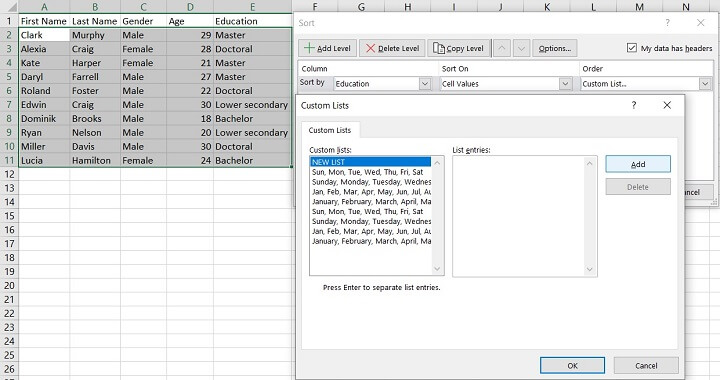The width and height of the screenshot is (720, 380).
Task: Select first Sunday, Monday, Tuesday custom list
Action: 371,182
